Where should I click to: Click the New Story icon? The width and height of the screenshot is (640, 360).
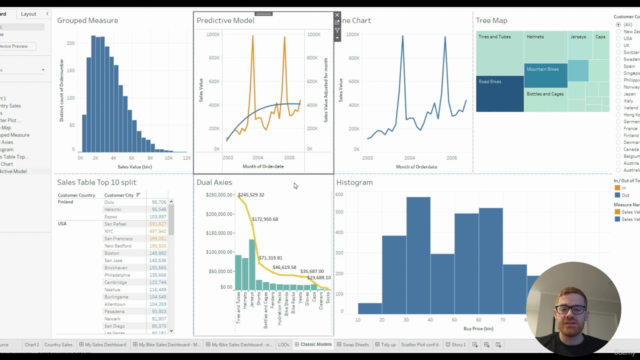point(498,345)
